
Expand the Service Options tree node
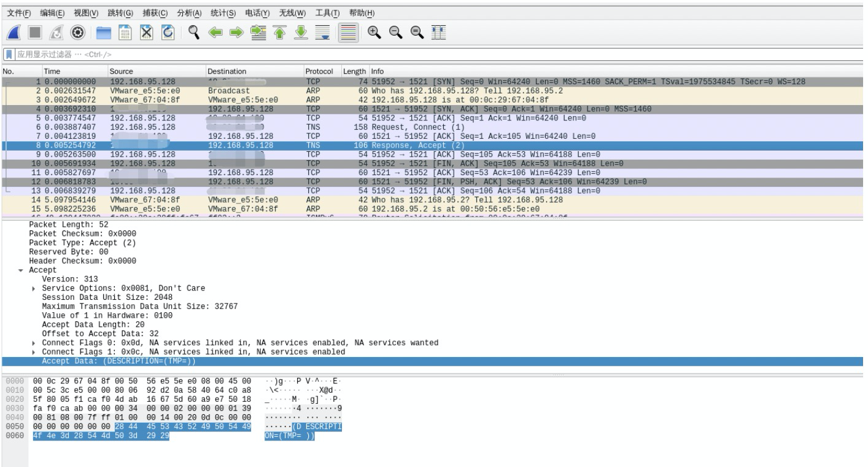34,288
